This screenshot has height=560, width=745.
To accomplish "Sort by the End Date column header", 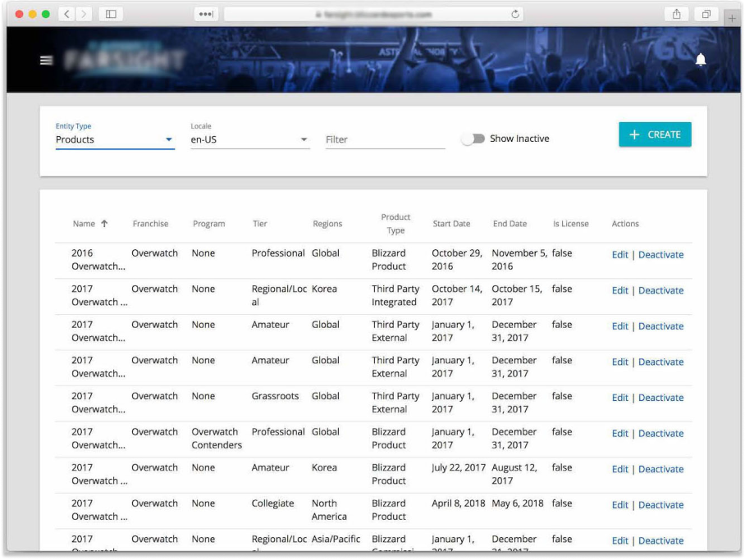I will [x=510, y=224].
